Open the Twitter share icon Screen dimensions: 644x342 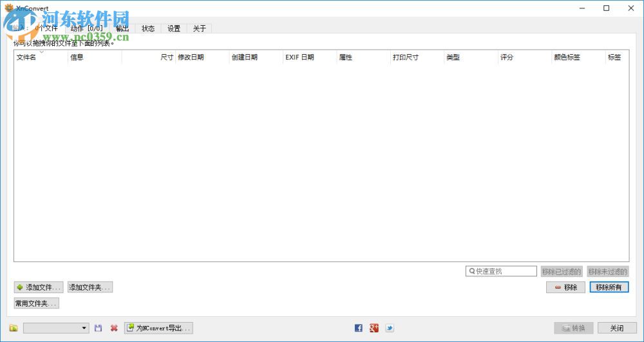[x=390, y=328]
